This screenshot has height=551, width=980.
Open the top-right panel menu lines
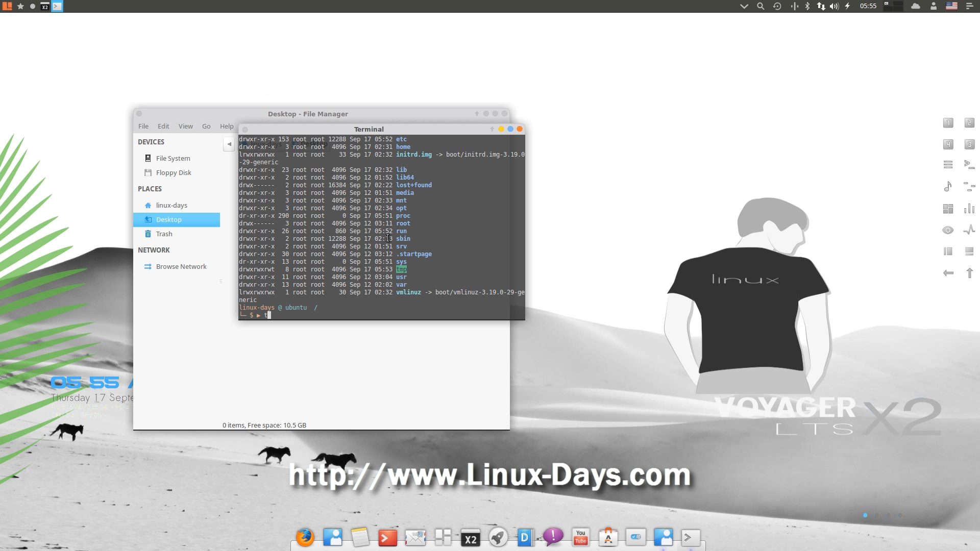pyautogui.click(x=969, y=6)
